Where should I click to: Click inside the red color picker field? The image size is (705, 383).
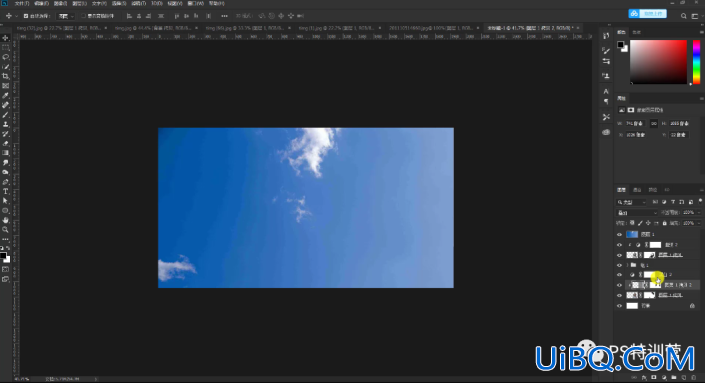coord(659,62)
